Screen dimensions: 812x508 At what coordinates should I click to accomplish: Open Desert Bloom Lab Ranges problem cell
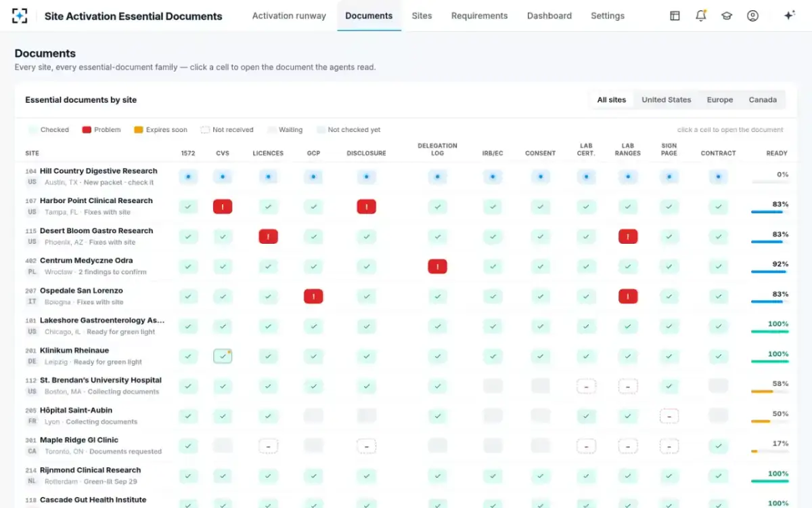click(628, 236)
